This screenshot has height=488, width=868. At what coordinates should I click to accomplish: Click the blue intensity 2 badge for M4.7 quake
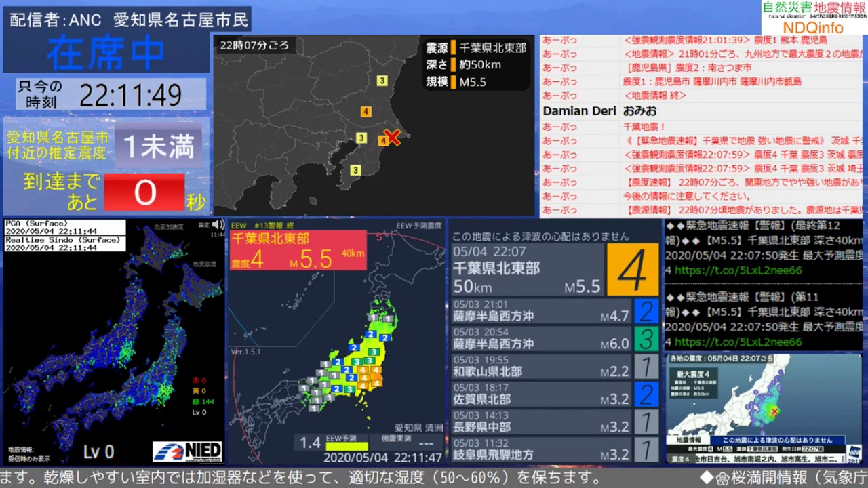click(x=646, y=311)
